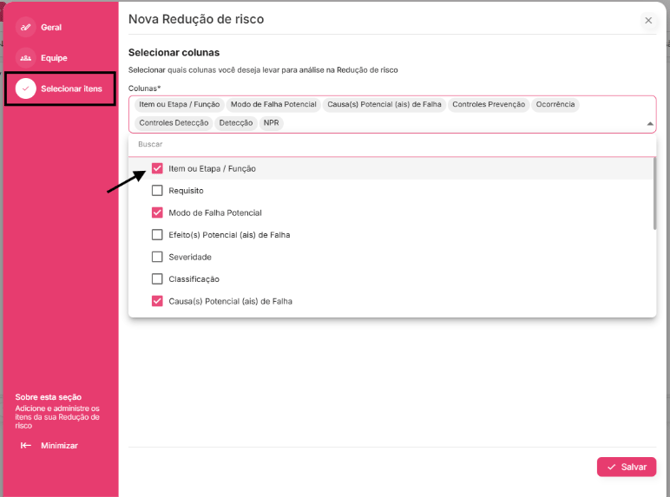Click the Equipe team icon in sidebar
Image resolution: width=670 pixels, height=497 pixels.
tap(25, 58)
